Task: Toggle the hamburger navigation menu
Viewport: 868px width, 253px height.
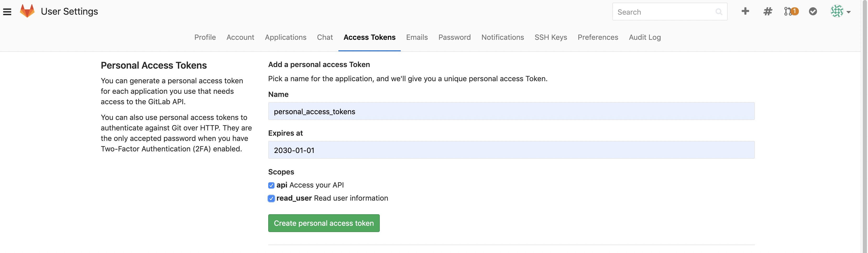Action: pos(7,11)
